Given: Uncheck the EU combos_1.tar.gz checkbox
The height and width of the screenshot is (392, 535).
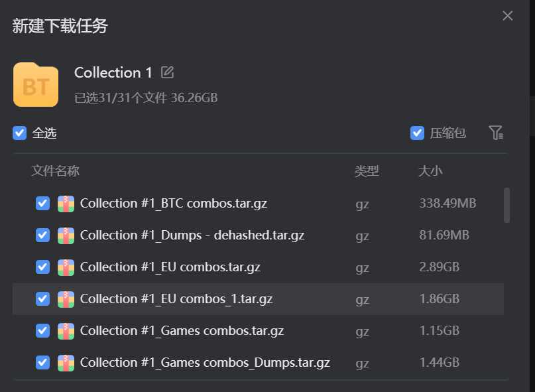Looking at the screenshot, I should point(42,298).
